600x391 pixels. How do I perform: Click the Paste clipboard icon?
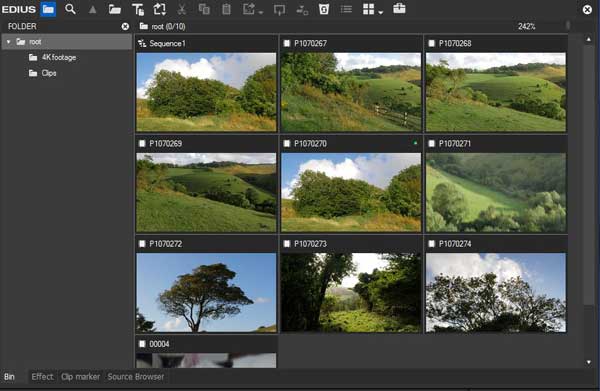click(x=226, y=9)
